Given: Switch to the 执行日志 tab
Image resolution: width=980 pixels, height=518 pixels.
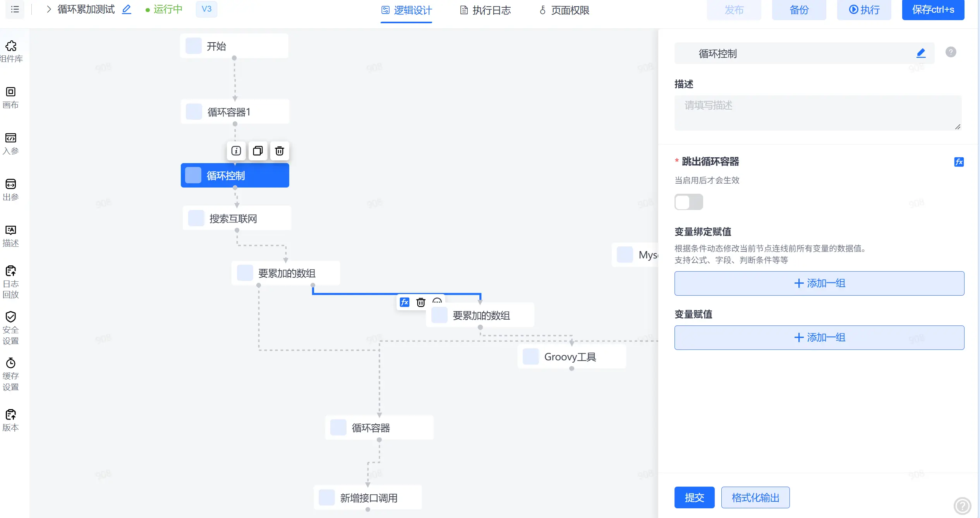Looking at the screenshot, I should [486, 10].
